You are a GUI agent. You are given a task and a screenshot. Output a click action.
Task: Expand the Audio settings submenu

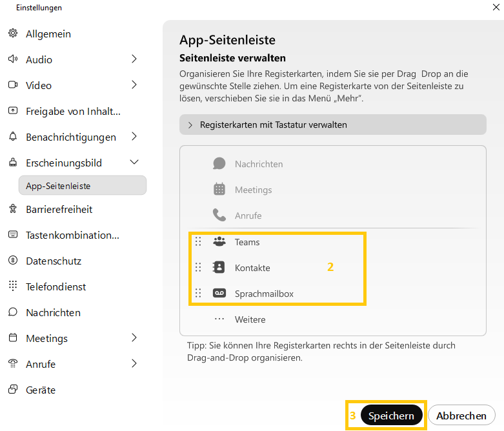point(134,59)
